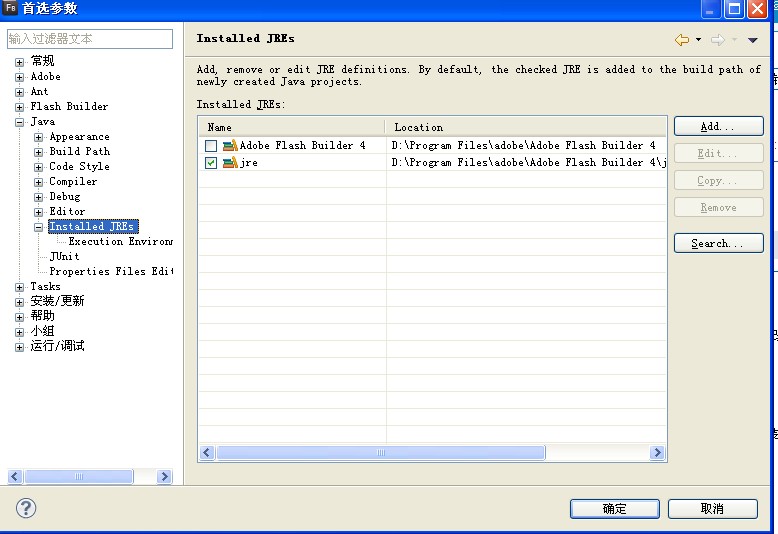
Task: Click the forward navigation arrow icon
Action: point(717,40)
